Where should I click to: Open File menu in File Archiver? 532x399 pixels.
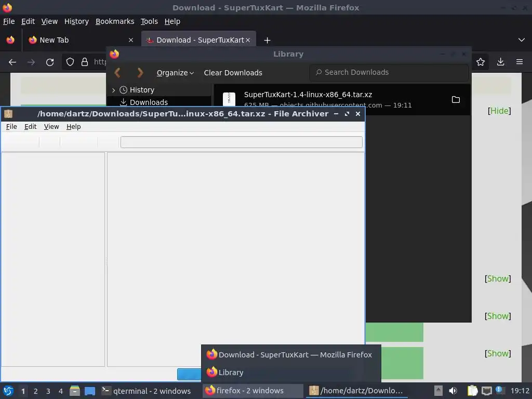point(11,127)
